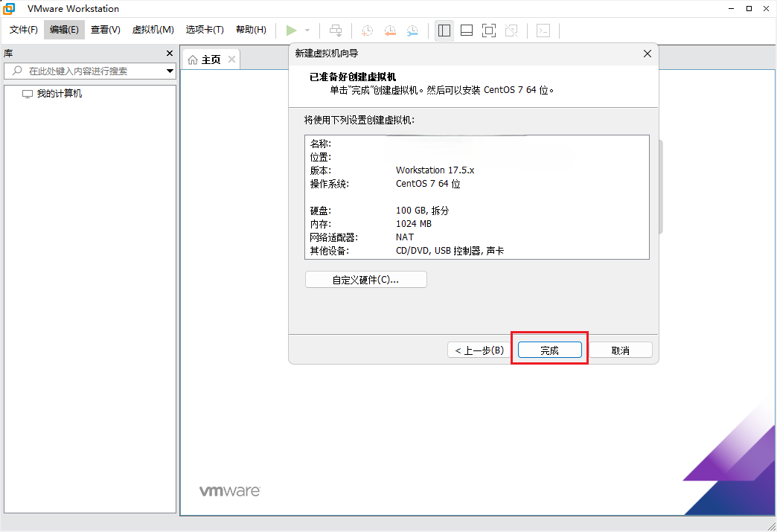Click the 位置: label in settings list
The width and height of the screenshot is (777, 532).
point(321,157)
